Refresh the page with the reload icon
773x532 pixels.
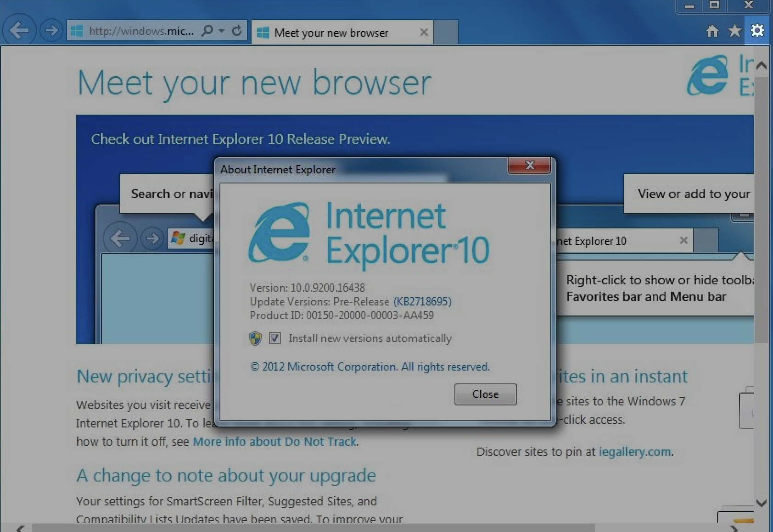point(237,31)
